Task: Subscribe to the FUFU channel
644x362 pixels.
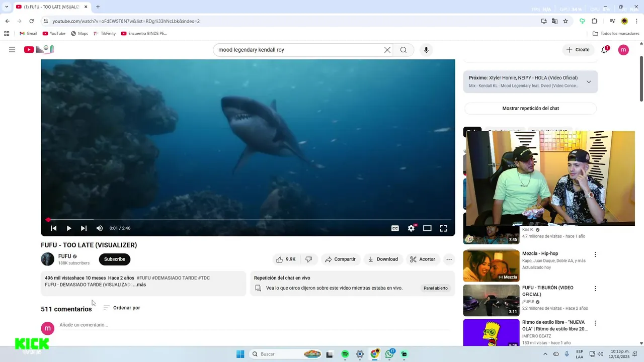Action: tap(115, 259)
